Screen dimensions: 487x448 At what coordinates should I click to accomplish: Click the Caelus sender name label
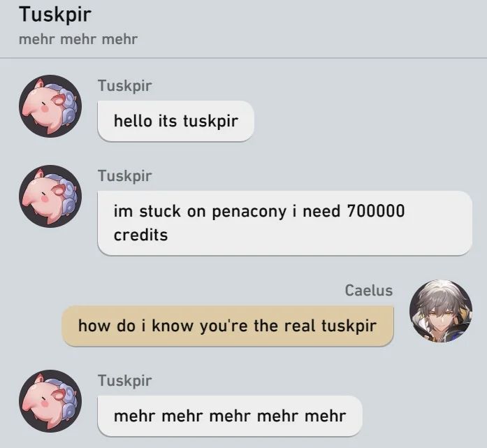pos(369,291)
